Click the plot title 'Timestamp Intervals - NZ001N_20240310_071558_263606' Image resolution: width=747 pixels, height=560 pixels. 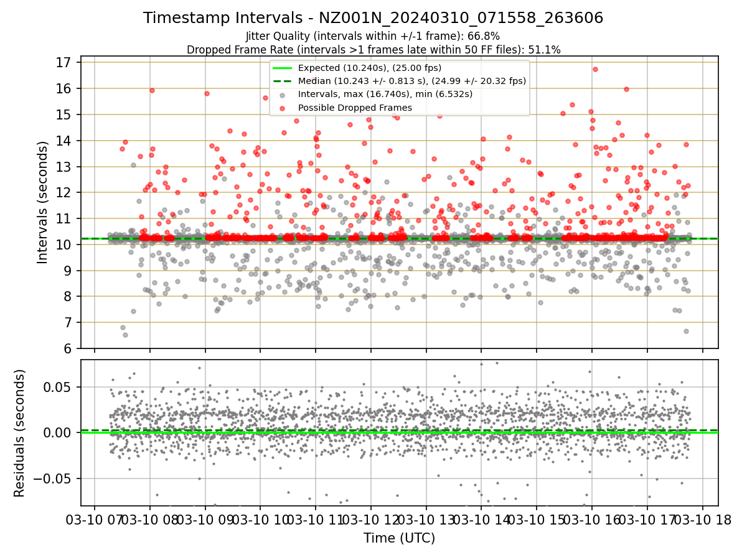(373, 18)
